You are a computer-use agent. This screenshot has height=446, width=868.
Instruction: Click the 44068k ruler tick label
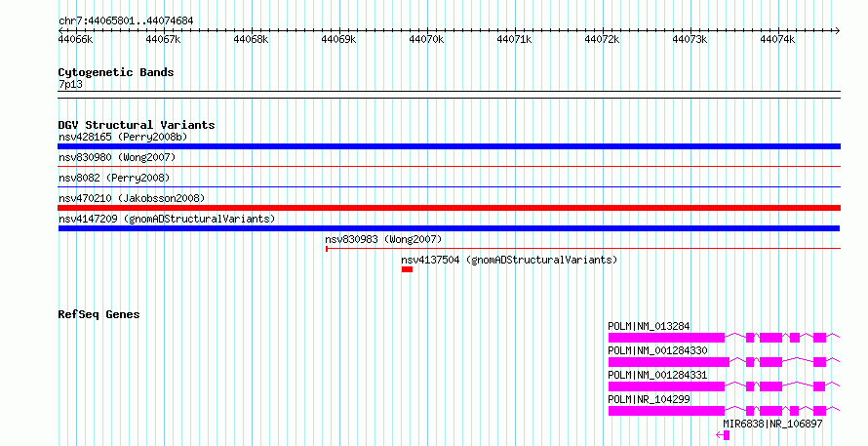[x=252, y=39]
